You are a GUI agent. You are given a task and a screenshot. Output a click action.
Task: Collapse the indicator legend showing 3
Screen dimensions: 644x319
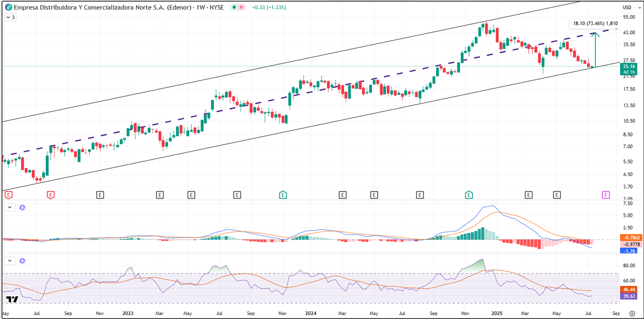[x=11, y=17]
